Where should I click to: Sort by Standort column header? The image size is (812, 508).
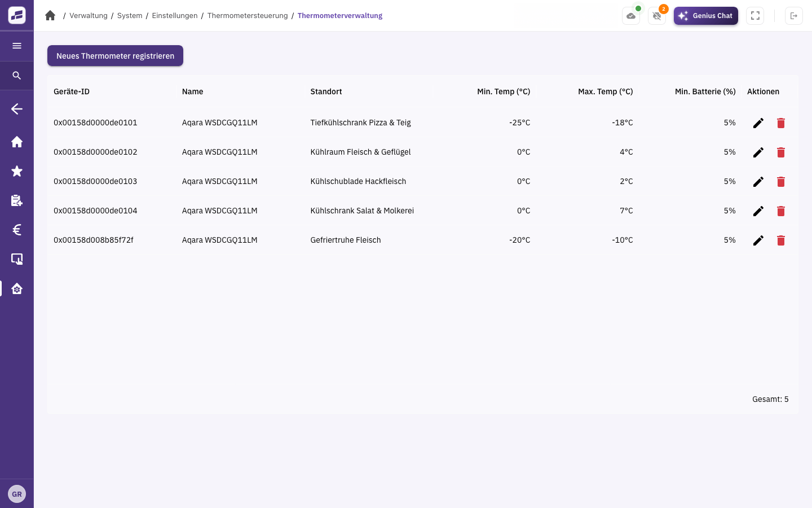[x=326, y=91]
